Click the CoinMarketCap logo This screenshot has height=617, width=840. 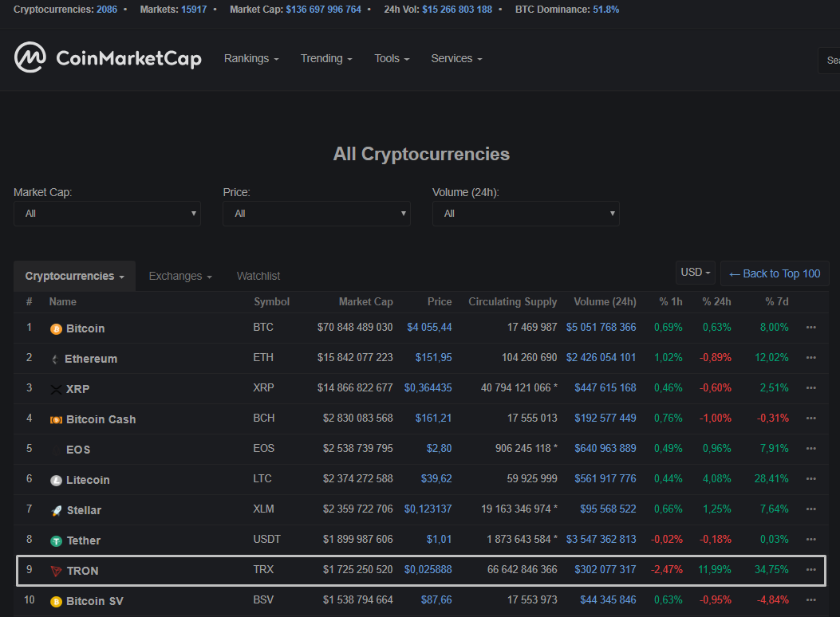point(108,58)
